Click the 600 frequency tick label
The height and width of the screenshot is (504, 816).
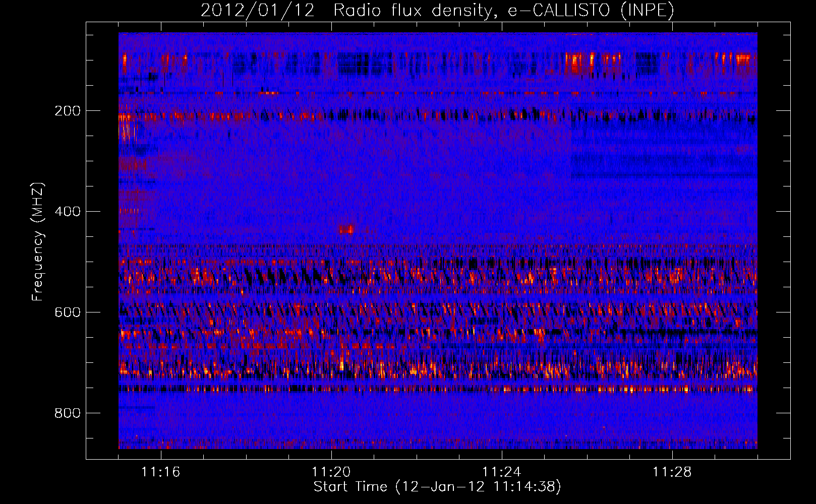pyautogui.click(x=68, y=312)
